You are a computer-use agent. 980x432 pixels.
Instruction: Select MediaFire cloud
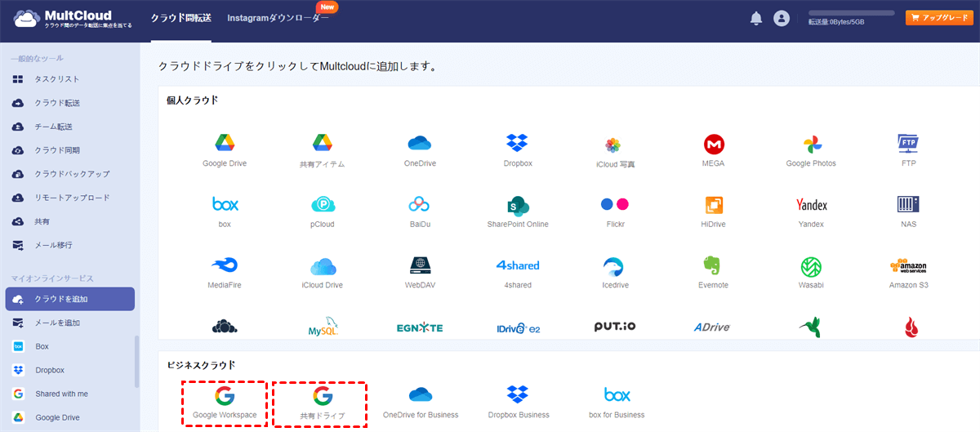coord(225,273)
